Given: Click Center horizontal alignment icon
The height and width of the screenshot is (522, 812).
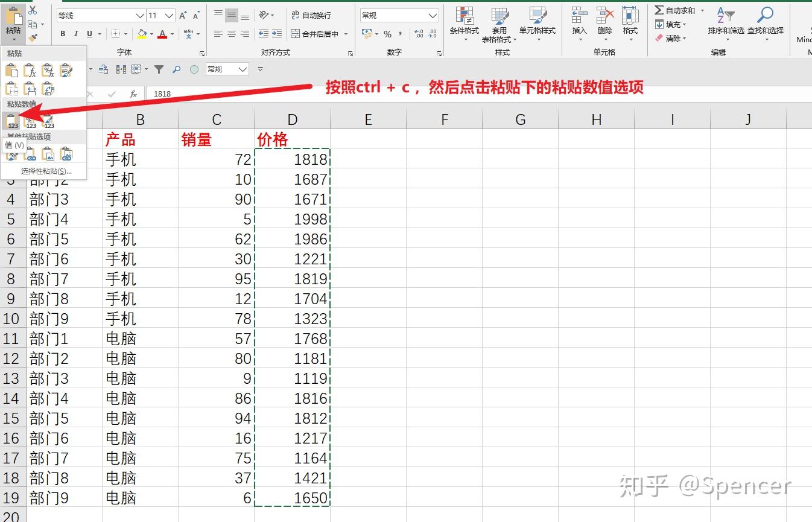Looking at the screenshot, I should 232,34.
